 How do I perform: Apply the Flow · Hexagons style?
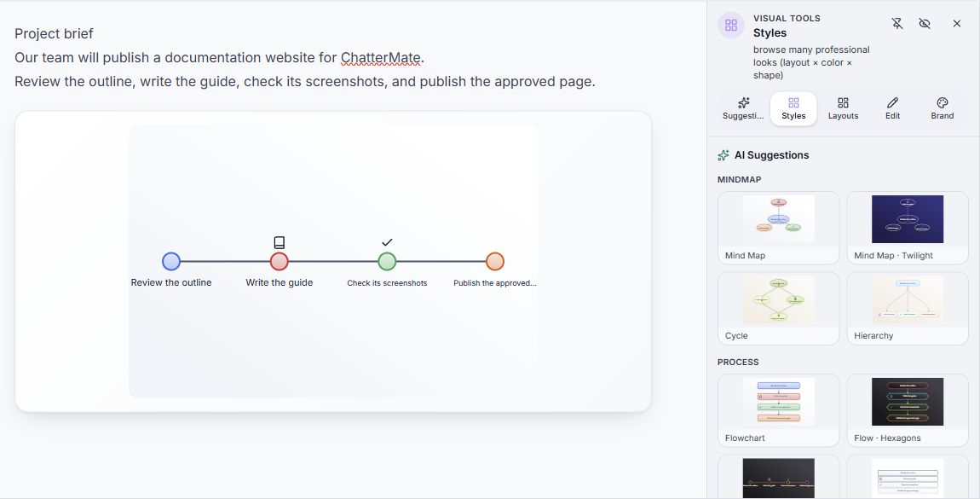(x=908, y=410)
